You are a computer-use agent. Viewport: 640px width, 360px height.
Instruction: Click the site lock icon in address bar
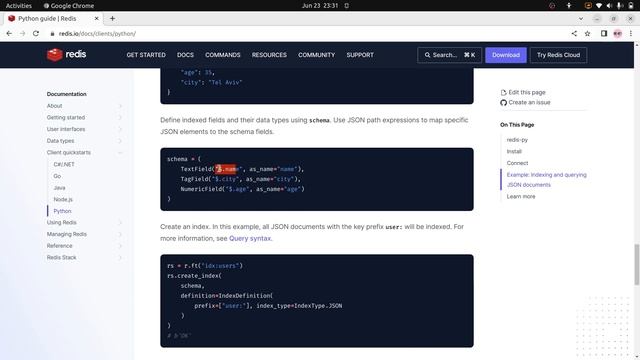click(x=52, y=33)
